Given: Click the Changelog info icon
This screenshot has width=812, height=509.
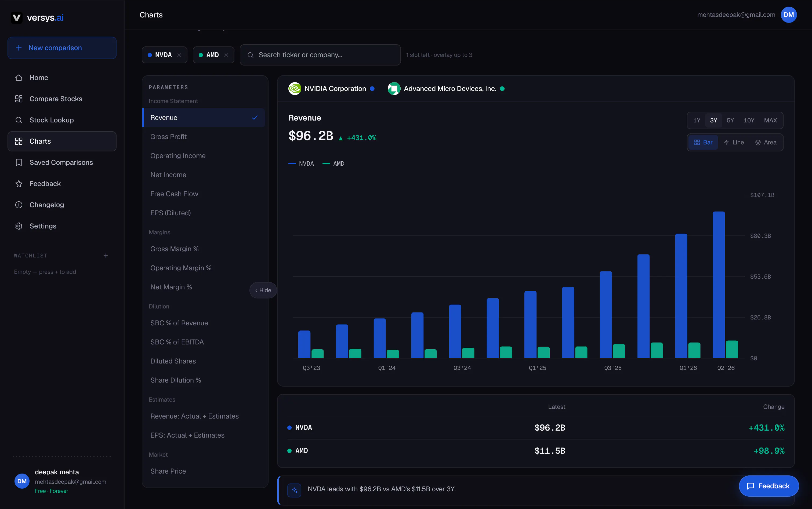Looking at the screenshot, I should point(19,205).
